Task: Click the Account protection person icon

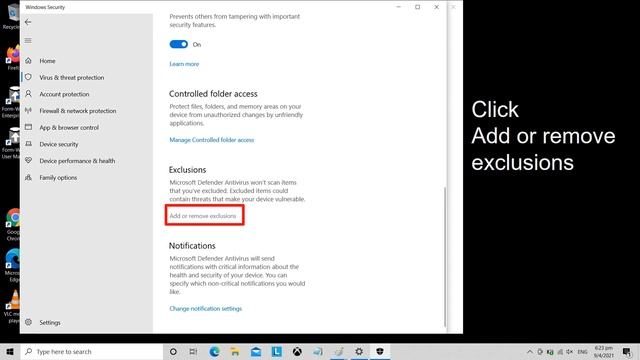Action: pos(28,94)
